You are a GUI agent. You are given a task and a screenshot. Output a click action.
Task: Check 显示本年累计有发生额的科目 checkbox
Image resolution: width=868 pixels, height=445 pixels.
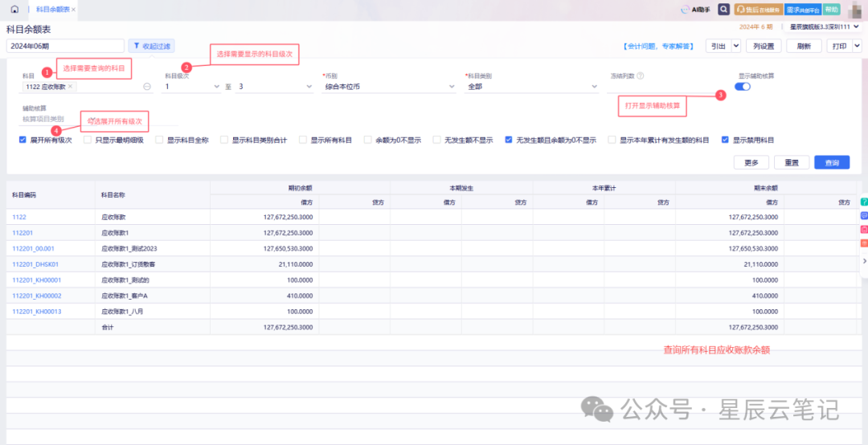pos(612,140)
